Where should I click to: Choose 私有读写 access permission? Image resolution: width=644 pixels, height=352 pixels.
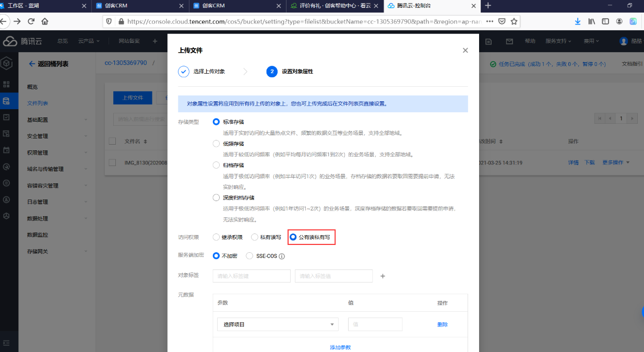point(255,237)
